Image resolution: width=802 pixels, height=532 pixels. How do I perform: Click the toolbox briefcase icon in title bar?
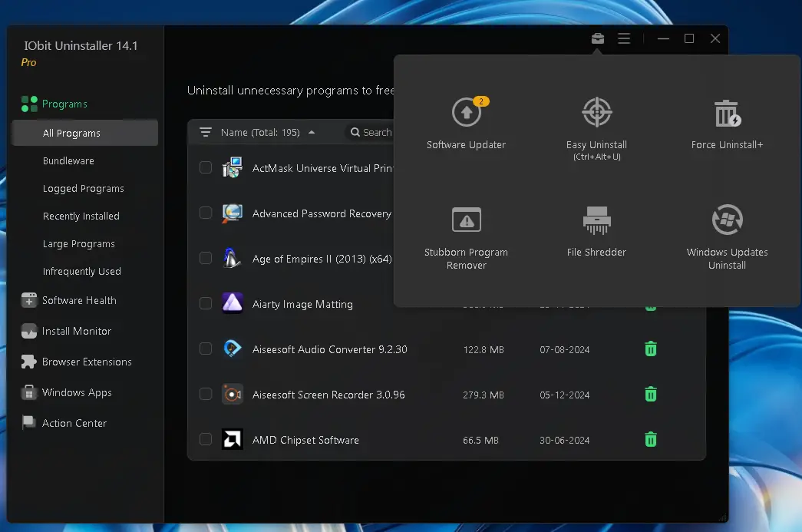coord(598,38)
